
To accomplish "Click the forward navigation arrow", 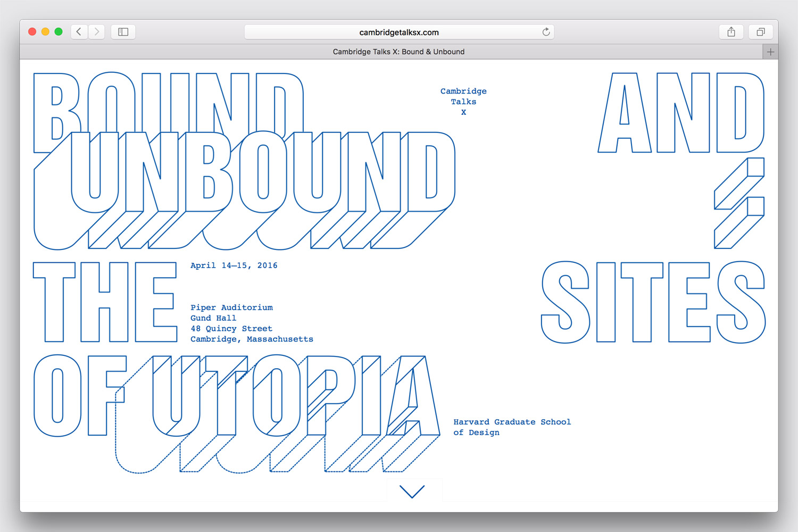I will coord(96,32).
